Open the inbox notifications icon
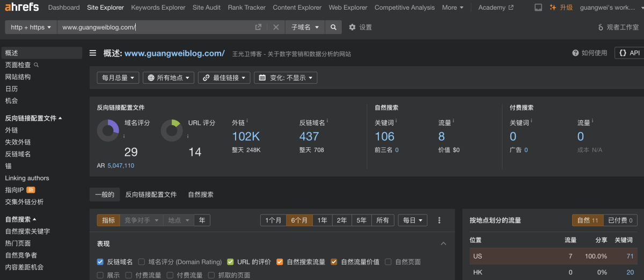Image resolution: width=644 pixels, height=280 pixels. (x=538, y=8)
